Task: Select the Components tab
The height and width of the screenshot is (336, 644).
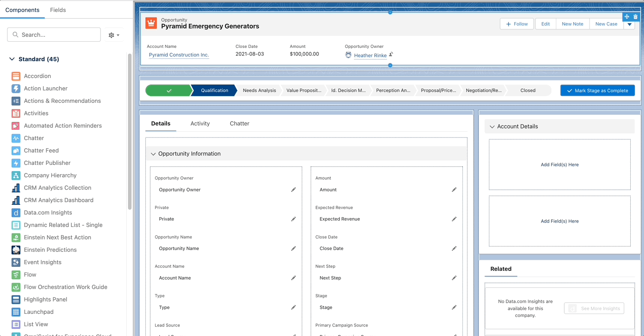Action: click(22, 10)
